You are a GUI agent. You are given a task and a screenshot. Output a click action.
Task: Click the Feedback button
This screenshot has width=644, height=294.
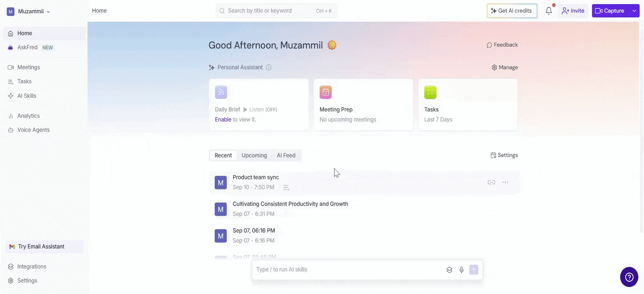pyautogui.click(x=502, y=45)
